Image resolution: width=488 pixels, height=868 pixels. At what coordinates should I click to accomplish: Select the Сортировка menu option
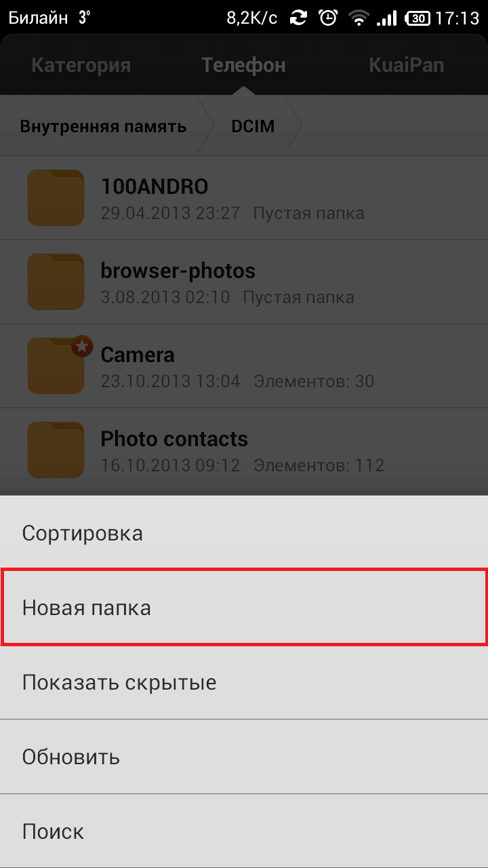[x=244, y=533]
